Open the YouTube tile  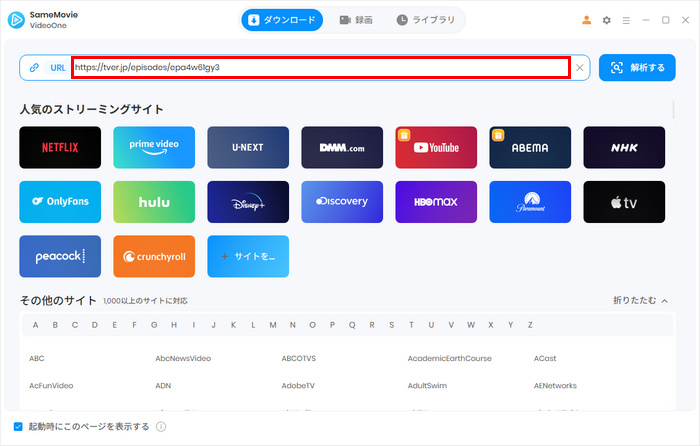[x=436, y=147]
